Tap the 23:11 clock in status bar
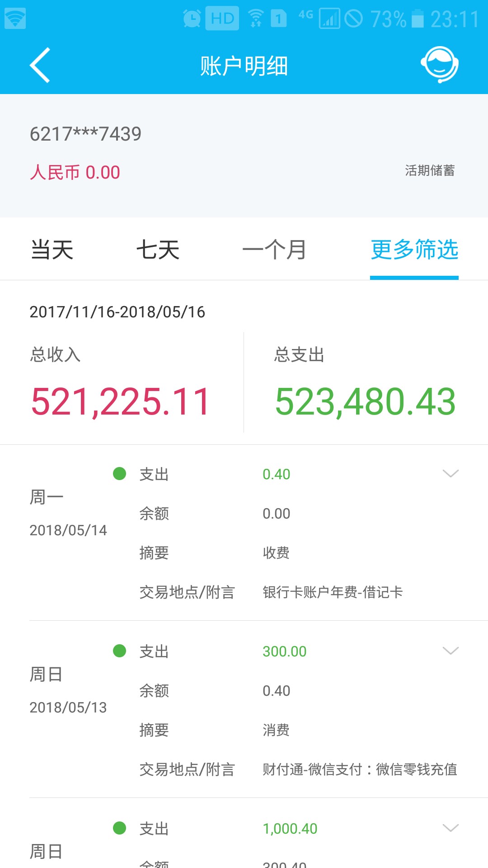This screenshot has height=868, width=488. pyautogui.click(x=455, y=19)
